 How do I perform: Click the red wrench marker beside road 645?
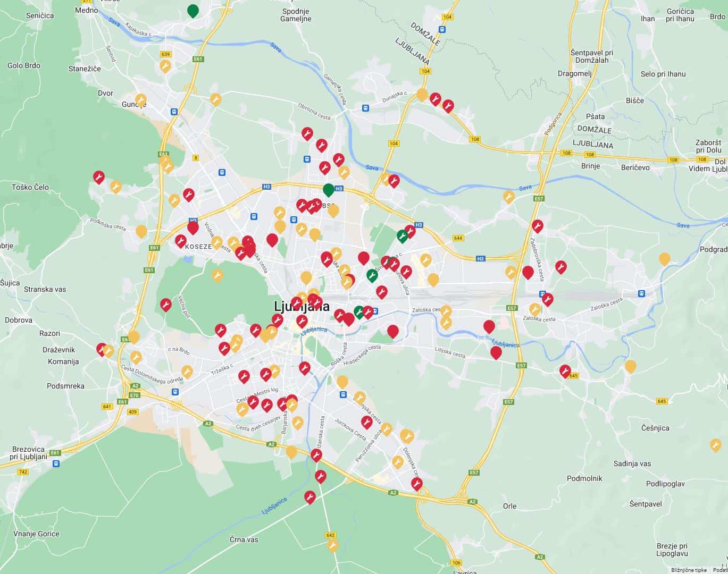click(x=565, y=370)
